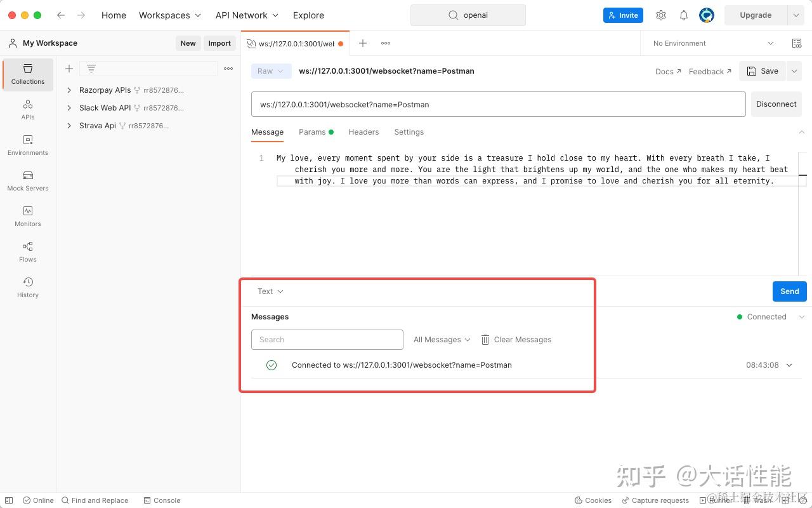Enable Capture requests
The height and width of the screenshot is (508, 812).
pyautogui.click(x=655, y=500)
